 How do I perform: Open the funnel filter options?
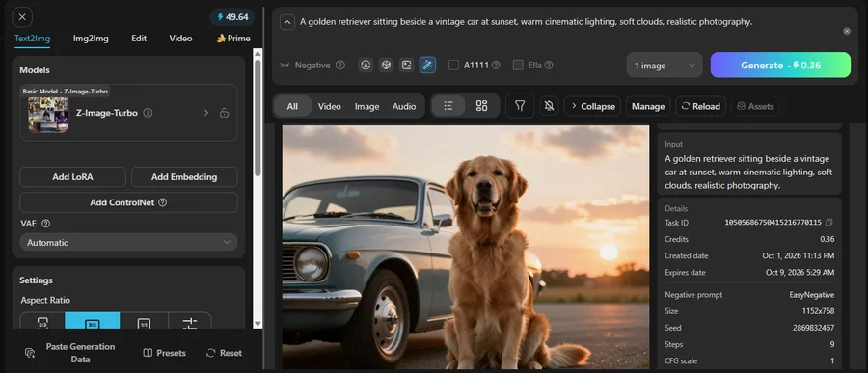click(x=520, y=106)
